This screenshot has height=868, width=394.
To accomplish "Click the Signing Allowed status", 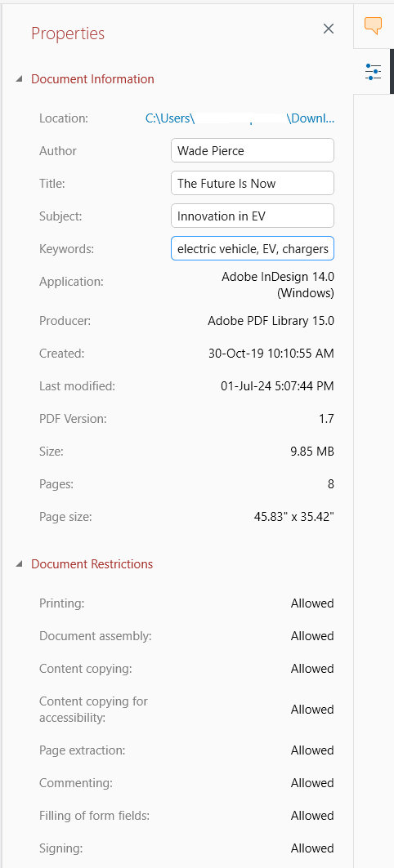I will click(312, 848).
